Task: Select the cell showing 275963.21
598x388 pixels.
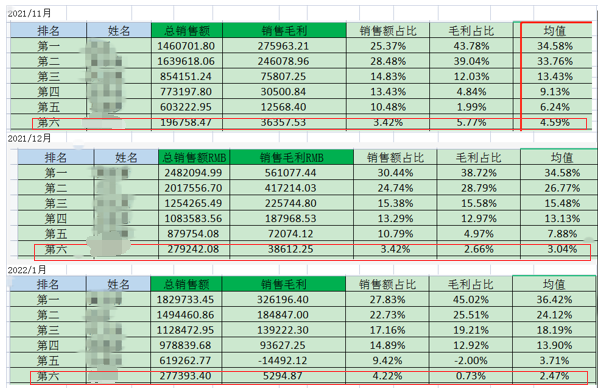Action: (284, 46)
